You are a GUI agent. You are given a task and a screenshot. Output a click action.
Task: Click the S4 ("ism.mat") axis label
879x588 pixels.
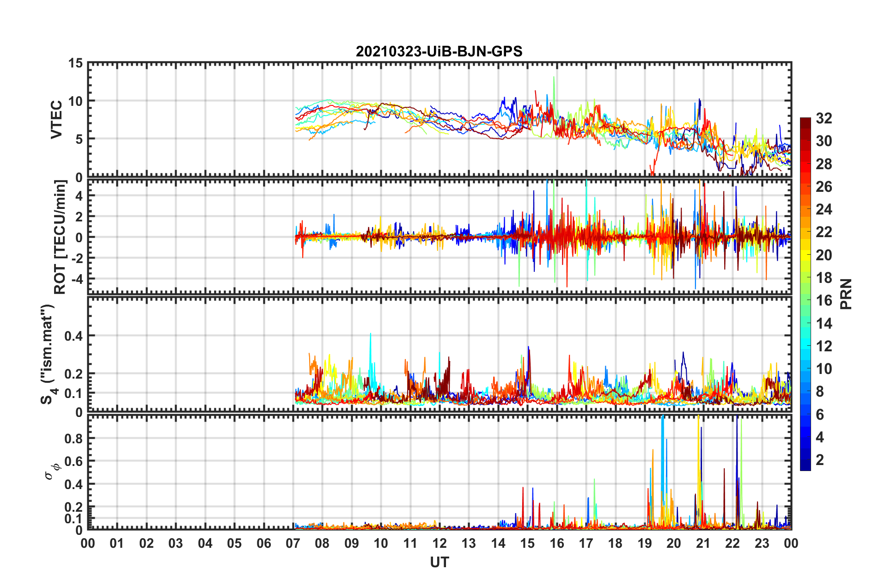(49, 354)
